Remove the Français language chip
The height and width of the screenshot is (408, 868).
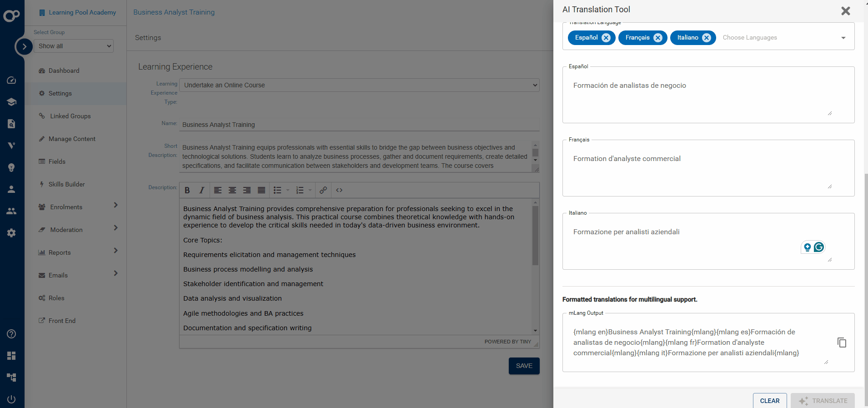pos(658,38)
